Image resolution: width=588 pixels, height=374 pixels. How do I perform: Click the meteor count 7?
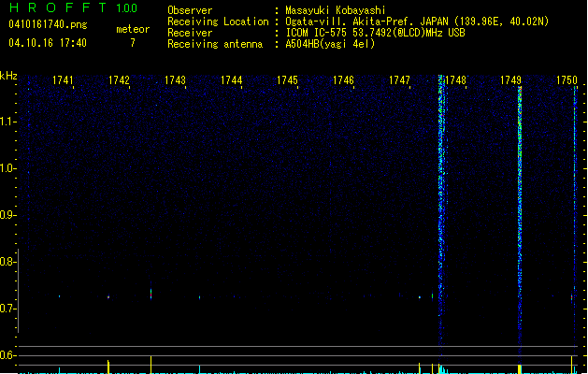pos(133,43)
